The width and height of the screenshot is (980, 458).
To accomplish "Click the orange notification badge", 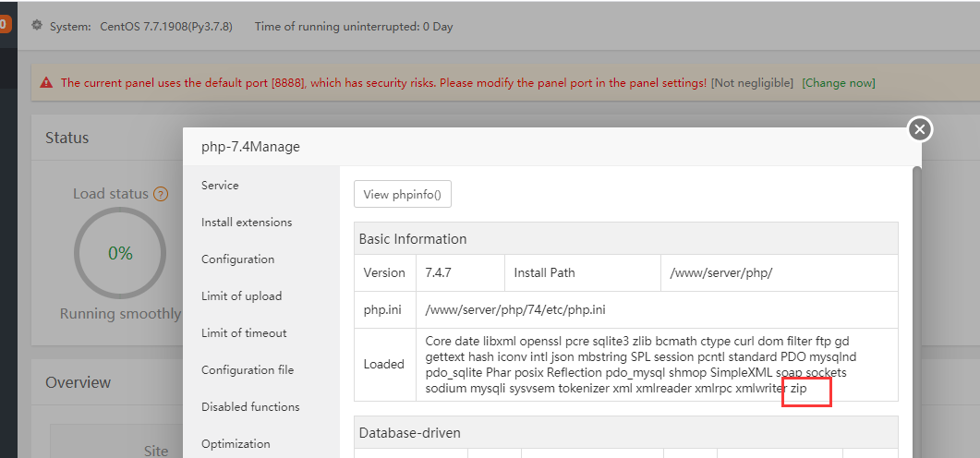I will point(5,24).
